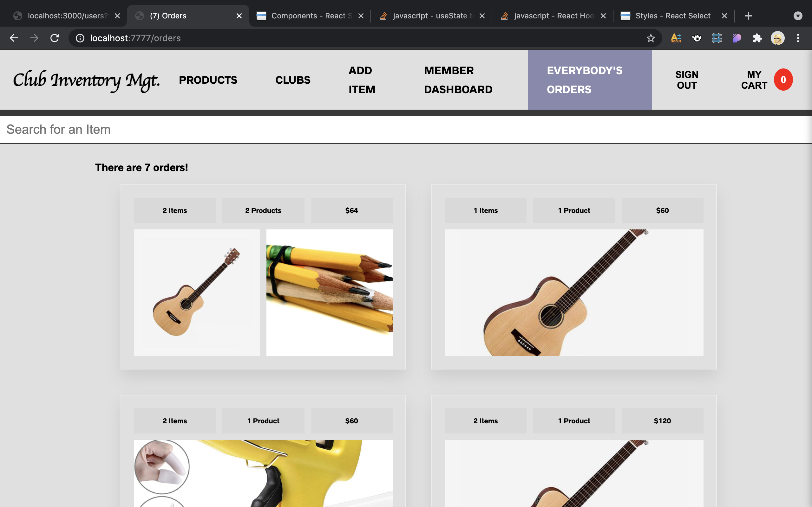Open the user profile avatar
Screen dimensions: 812x507
coord(777,38)
